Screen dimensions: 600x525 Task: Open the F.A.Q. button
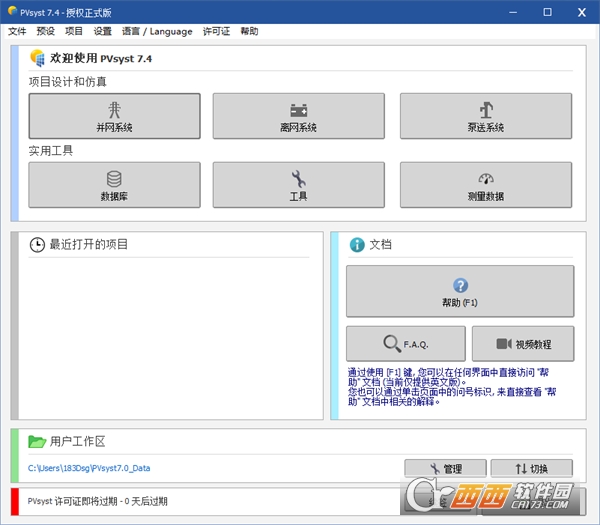pos(406,344)
